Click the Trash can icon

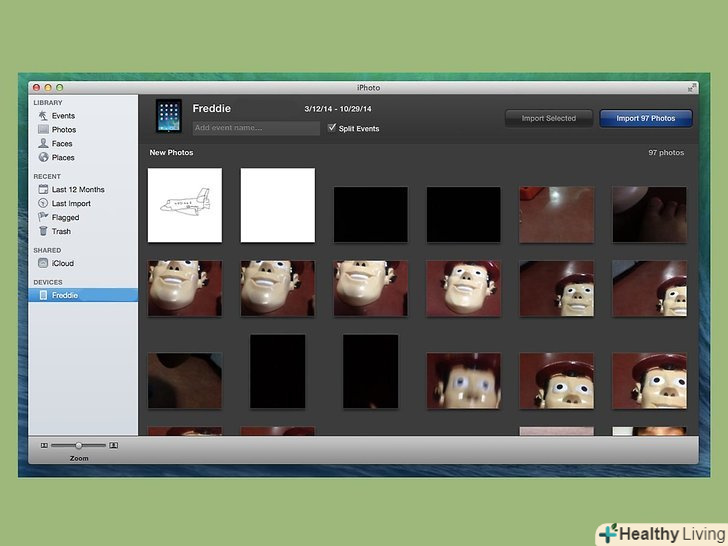[x=43, y=231]
